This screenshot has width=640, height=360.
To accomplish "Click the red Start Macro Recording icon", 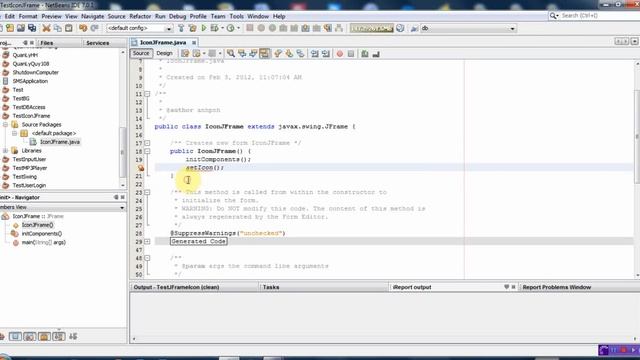I will click(340, 53).
